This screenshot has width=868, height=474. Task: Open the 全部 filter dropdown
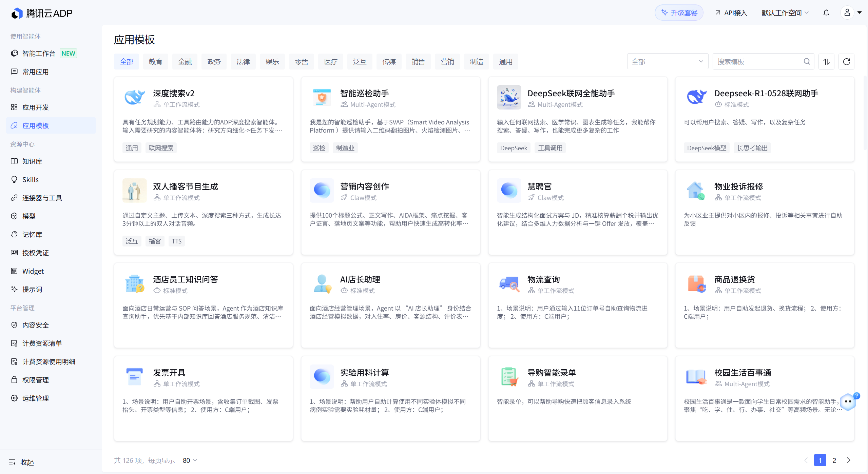coord(668,61)
